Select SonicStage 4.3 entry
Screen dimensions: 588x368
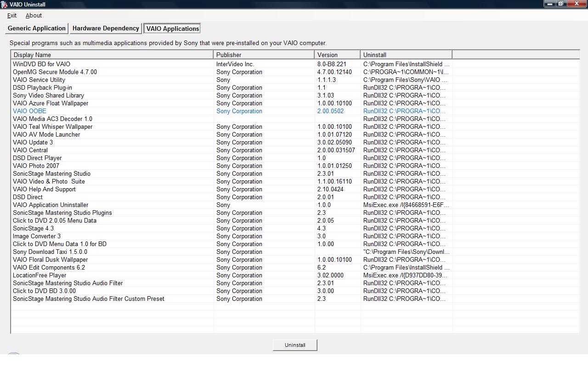[33, 228]
